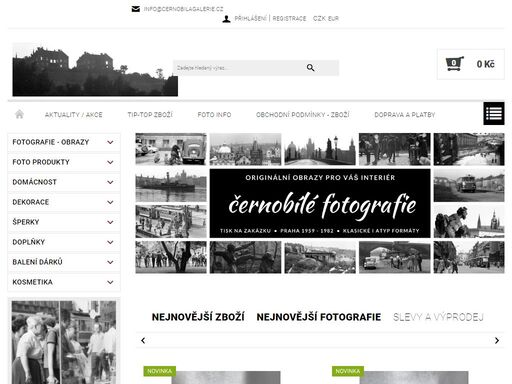Switch currency to EUR

tap(333, 19)
